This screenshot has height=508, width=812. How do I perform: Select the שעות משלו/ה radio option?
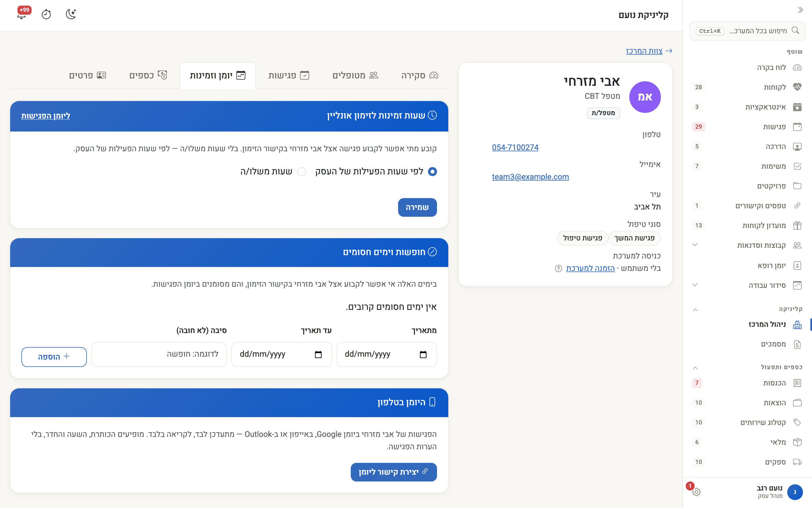pyautogui.click(x=302, y=172)
